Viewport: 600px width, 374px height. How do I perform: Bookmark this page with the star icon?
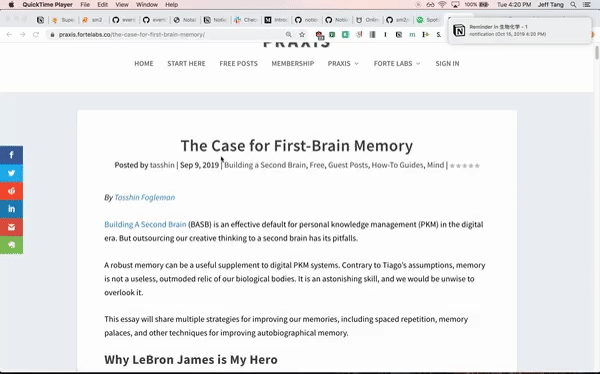click(302, 34)
